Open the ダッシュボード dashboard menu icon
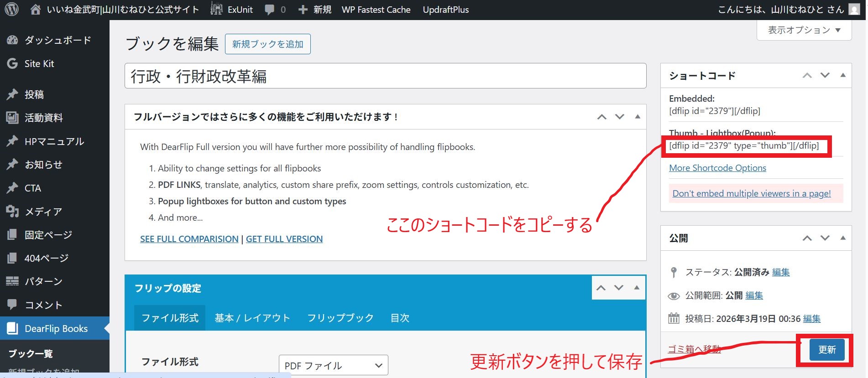This screenshot has width=868, height=378. click(x=12, y=40)
